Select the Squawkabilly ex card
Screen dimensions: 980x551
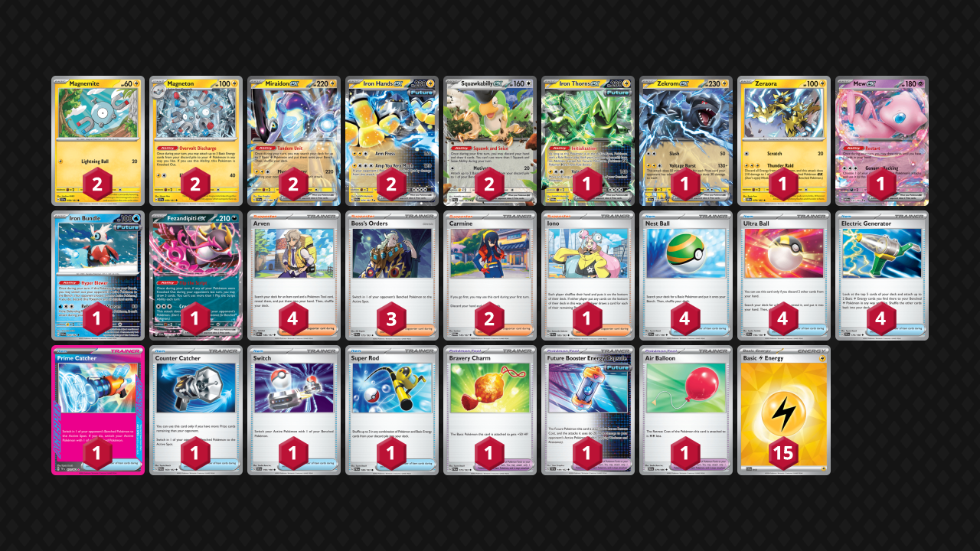tap(490, 141)
